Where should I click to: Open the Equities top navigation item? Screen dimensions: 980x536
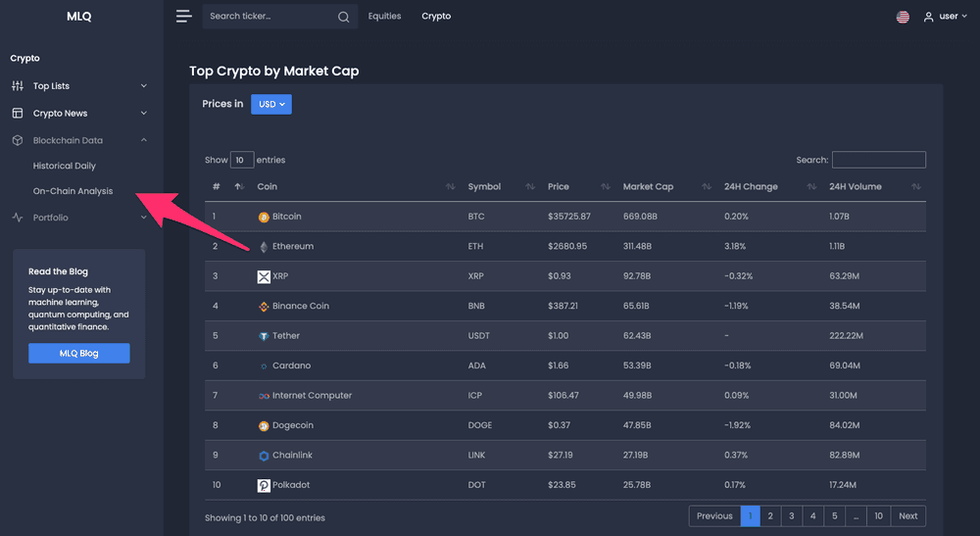(x=384, y=17)
